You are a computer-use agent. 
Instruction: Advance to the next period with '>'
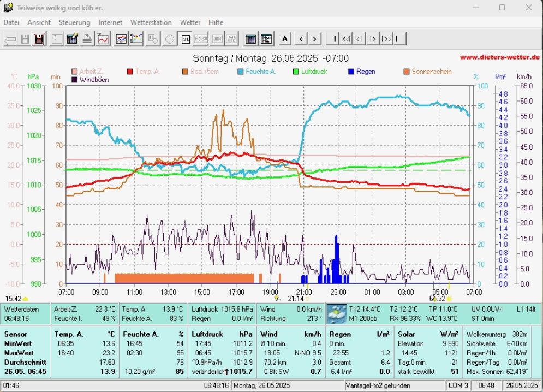pyautogui.click(x=314, y=39)
